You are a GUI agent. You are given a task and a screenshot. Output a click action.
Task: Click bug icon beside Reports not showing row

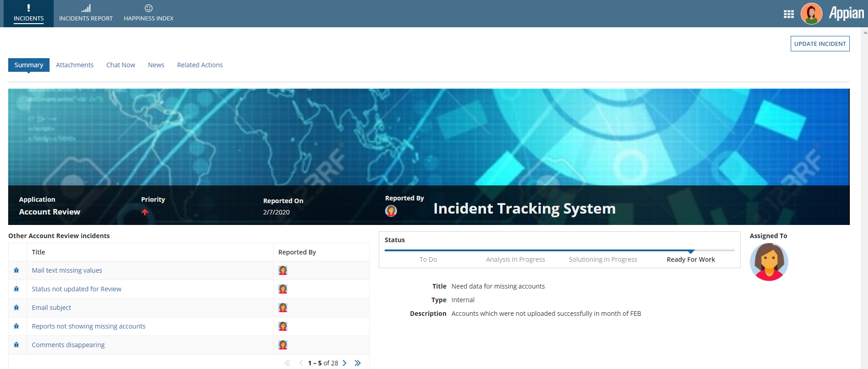pyautogui.click(x=16, y=326)
